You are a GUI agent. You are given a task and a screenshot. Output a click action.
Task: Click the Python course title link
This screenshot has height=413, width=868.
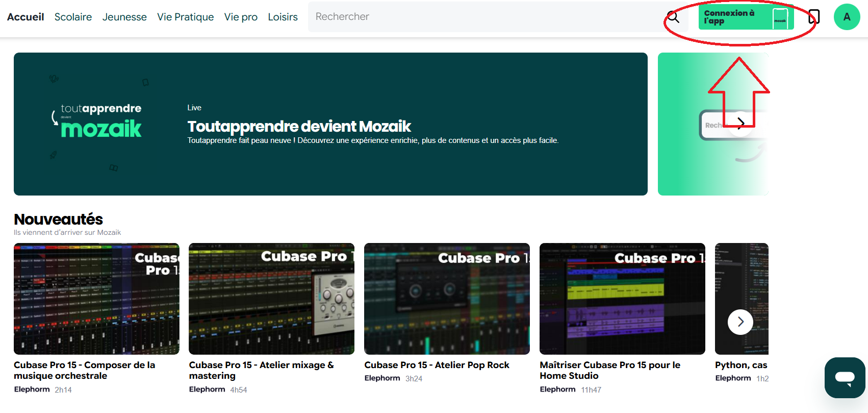(x=741, y=365)
